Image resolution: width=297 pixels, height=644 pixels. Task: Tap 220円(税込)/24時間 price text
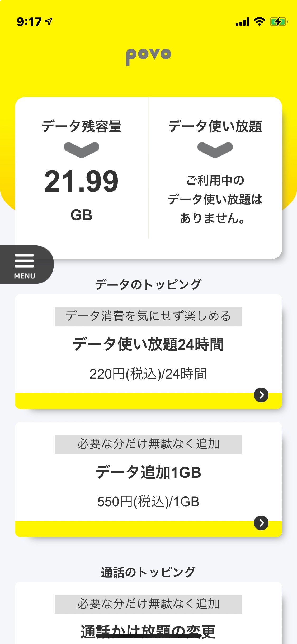click(x=148, y=374)
